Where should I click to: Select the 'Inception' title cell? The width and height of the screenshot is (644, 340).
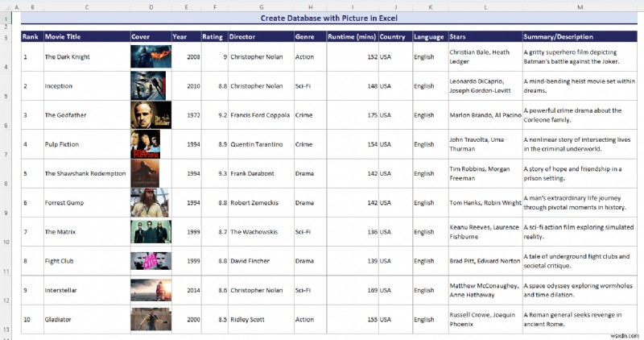(x=87, y=86)
